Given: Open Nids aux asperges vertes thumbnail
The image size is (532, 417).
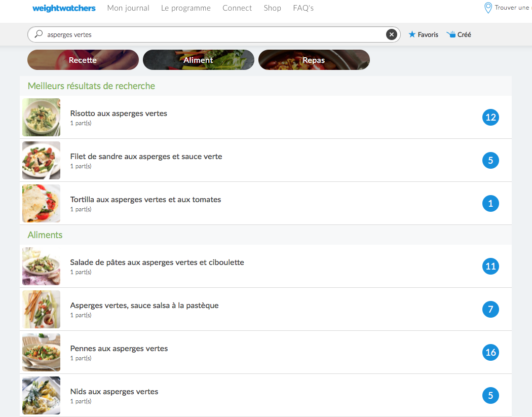Looking at the screenshot, I should click(x=41, y=395).
